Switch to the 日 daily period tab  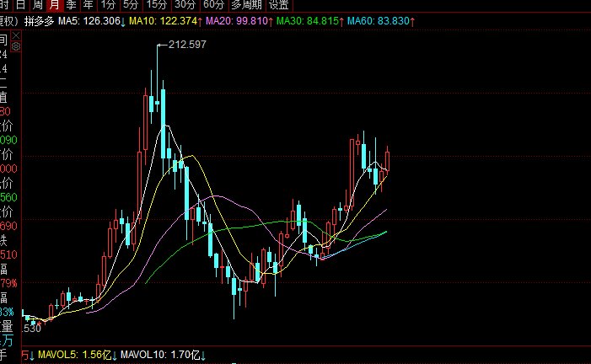coord(19,5)
